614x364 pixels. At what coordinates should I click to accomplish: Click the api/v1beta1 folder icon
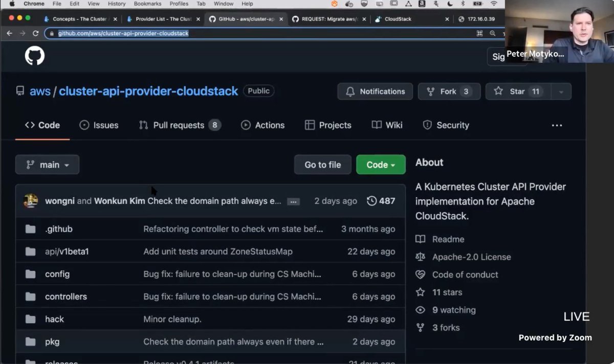pyautogui.click(x=31, y=252)
